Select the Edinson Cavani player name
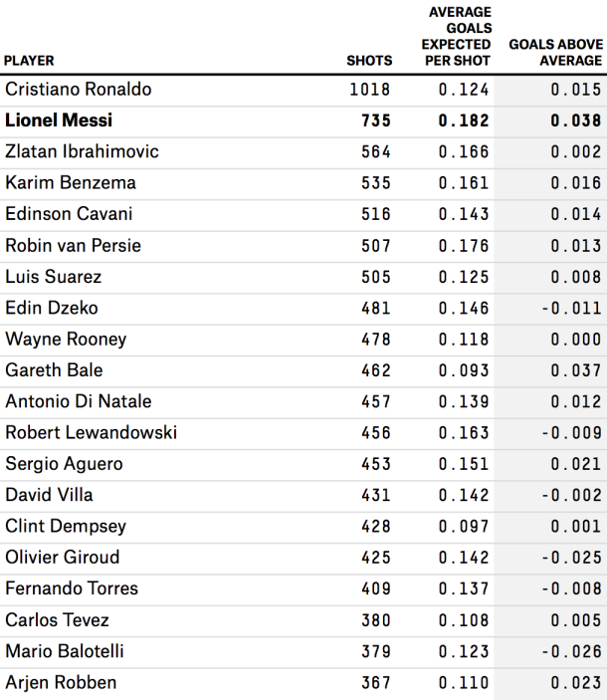 click(69, 214)
